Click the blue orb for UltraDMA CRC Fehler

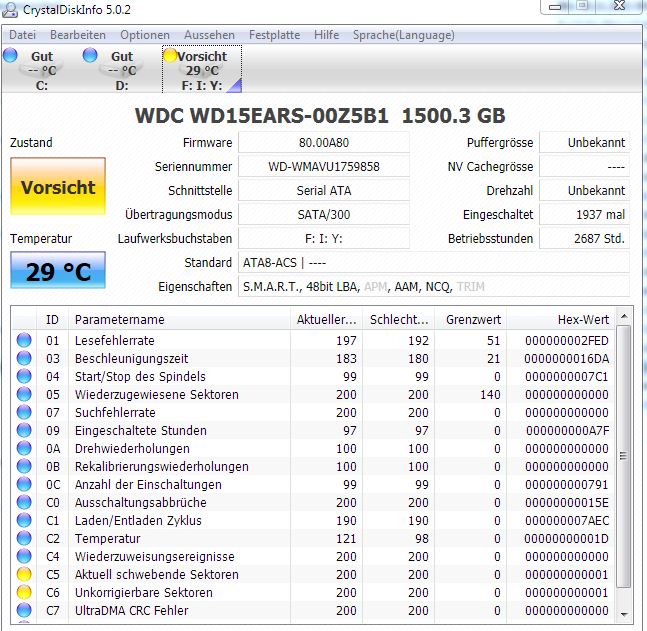click(x=24, y=610)
